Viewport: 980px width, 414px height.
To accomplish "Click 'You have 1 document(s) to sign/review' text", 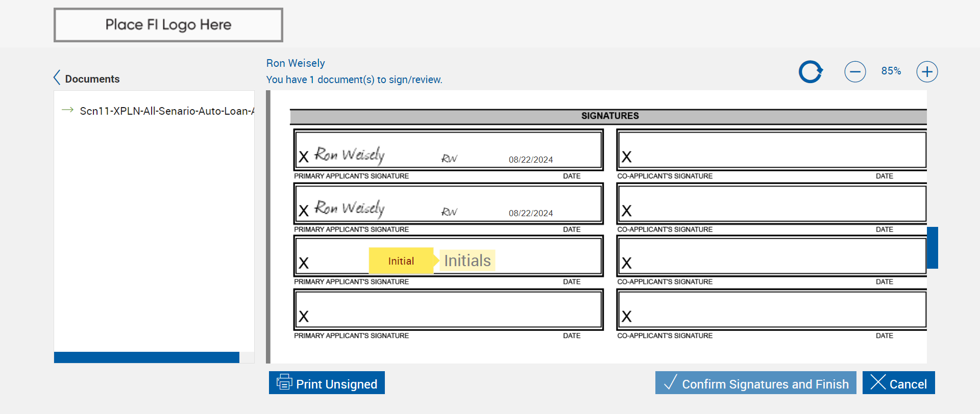I will tap(354, 80).
